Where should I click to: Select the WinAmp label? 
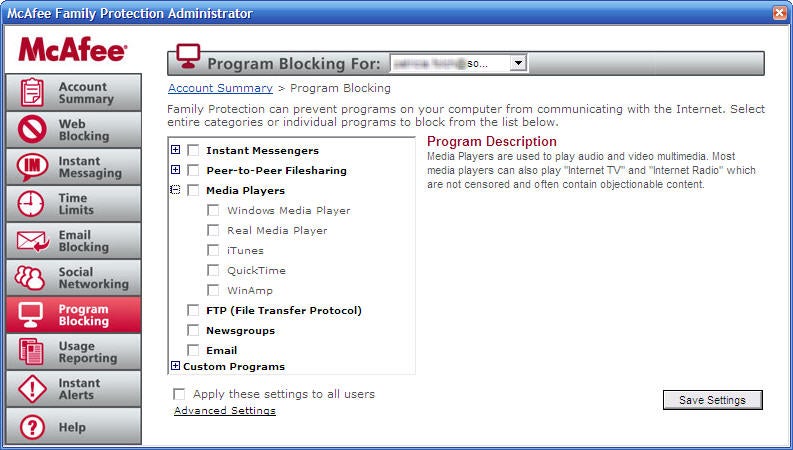(x=250, y=291)
